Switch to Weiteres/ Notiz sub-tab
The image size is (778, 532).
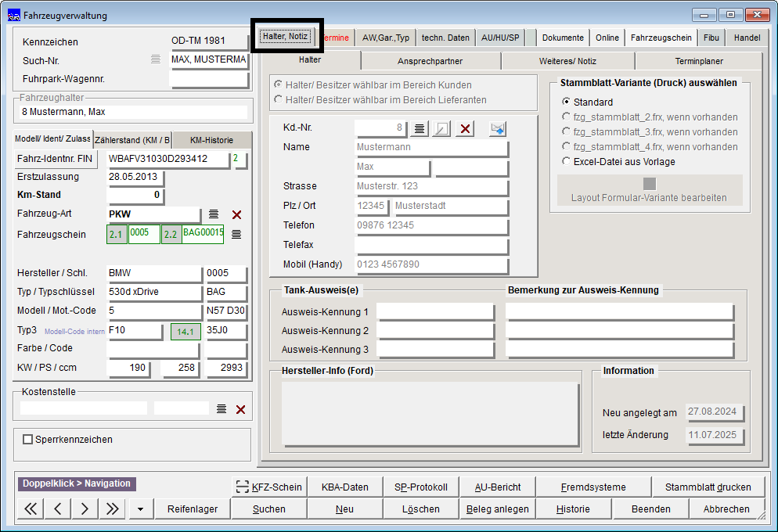point(567,61)
